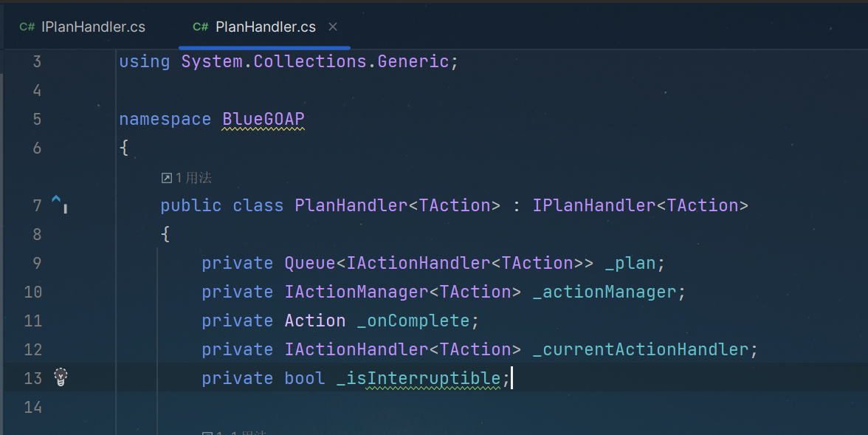868x435 pixels.
Task: Click the usages arrow icon beside '1 用法'
Action: 167,178
